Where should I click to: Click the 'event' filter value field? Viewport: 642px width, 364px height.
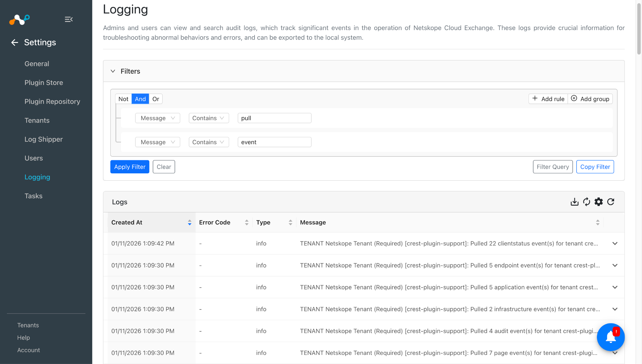[275, 142]
